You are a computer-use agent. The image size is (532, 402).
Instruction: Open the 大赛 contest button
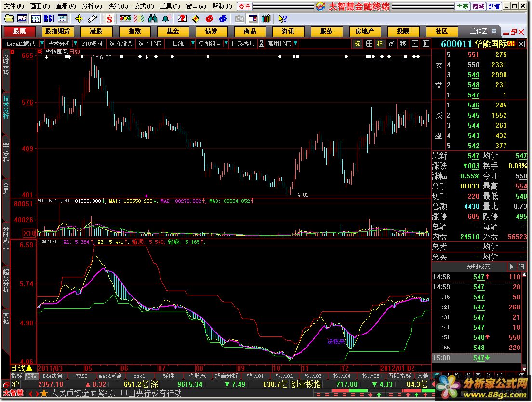coord(462,6)
